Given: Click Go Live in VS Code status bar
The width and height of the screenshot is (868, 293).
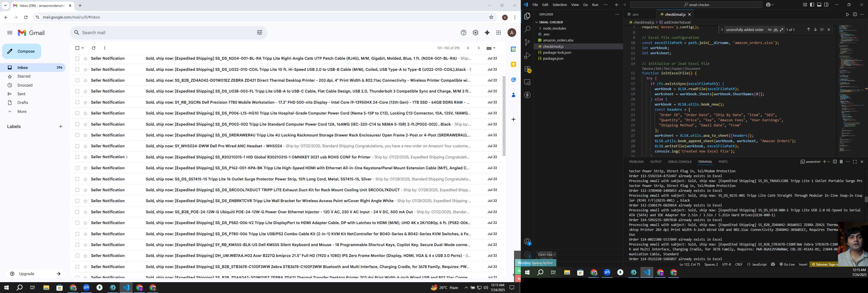Looking at the screenshot, I should [787, 264].
